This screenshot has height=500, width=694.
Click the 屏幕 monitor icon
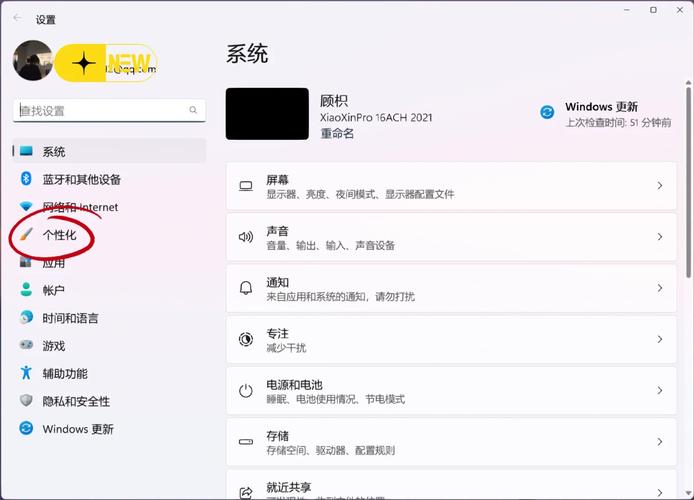point(246,186)
